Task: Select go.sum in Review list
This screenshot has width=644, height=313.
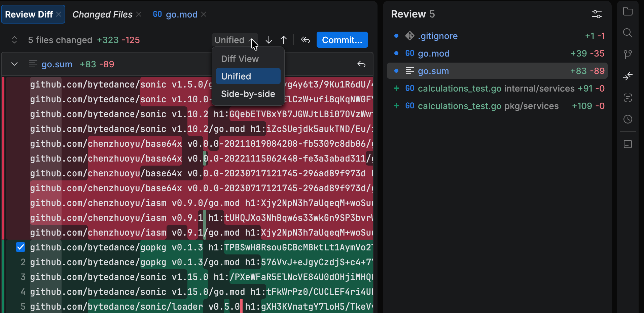Action: (497, 71)
